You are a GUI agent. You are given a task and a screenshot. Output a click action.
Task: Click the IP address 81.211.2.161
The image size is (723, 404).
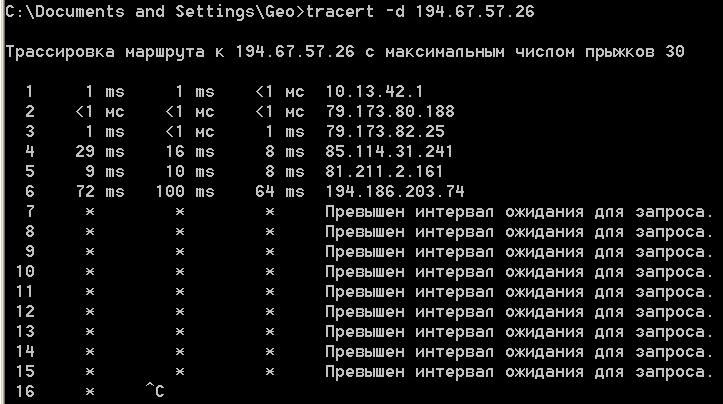[x=384, y=172]
